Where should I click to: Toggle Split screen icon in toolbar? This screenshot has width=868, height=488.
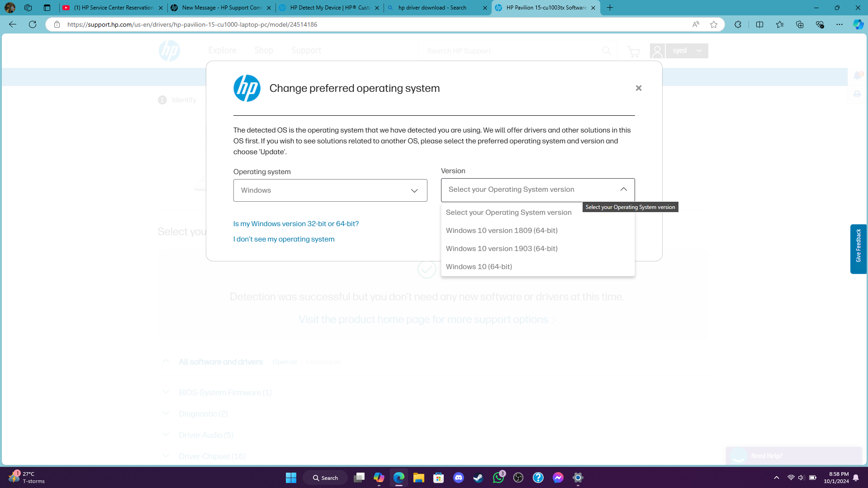pos(759,24)
